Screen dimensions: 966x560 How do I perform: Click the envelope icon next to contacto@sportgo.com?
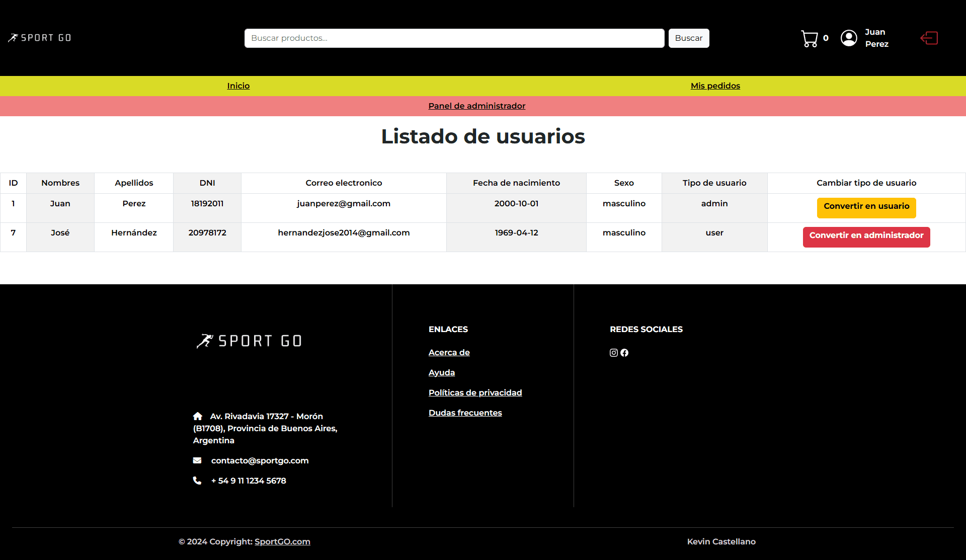point(198,460)
